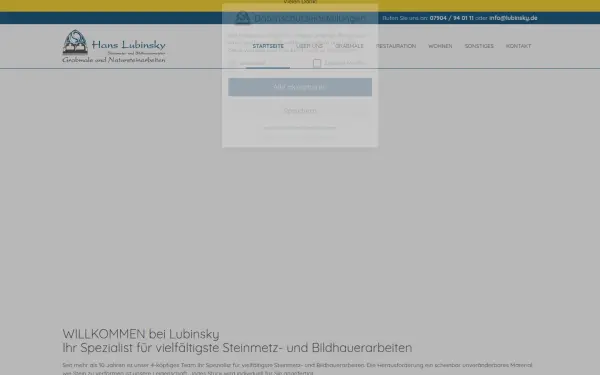Open the Über uns menu item

coord(309,46)
